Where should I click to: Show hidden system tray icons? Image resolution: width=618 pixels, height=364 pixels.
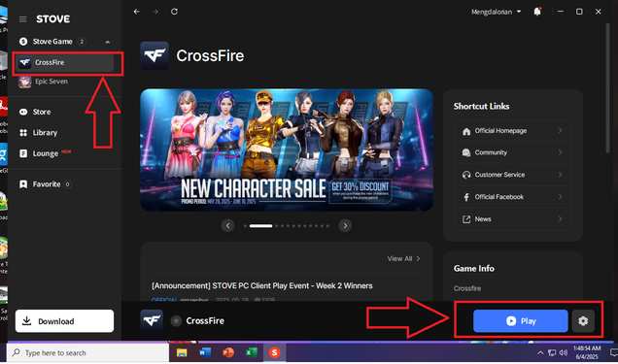(540, 352)
